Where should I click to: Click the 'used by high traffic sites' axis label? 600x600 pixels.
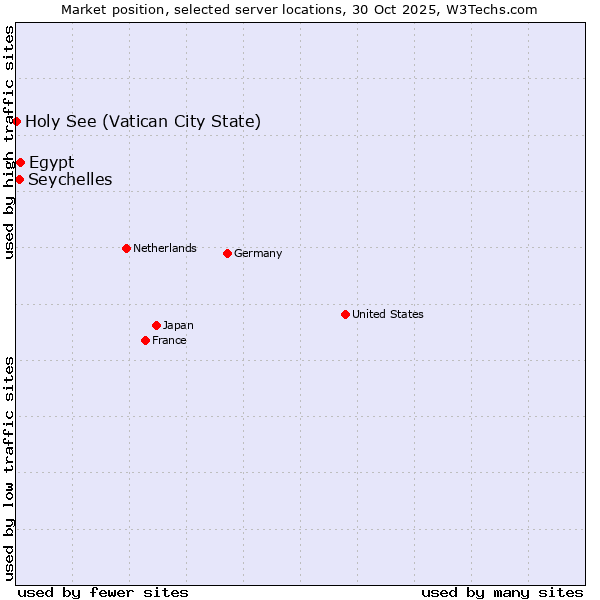[x=9, y=142]
